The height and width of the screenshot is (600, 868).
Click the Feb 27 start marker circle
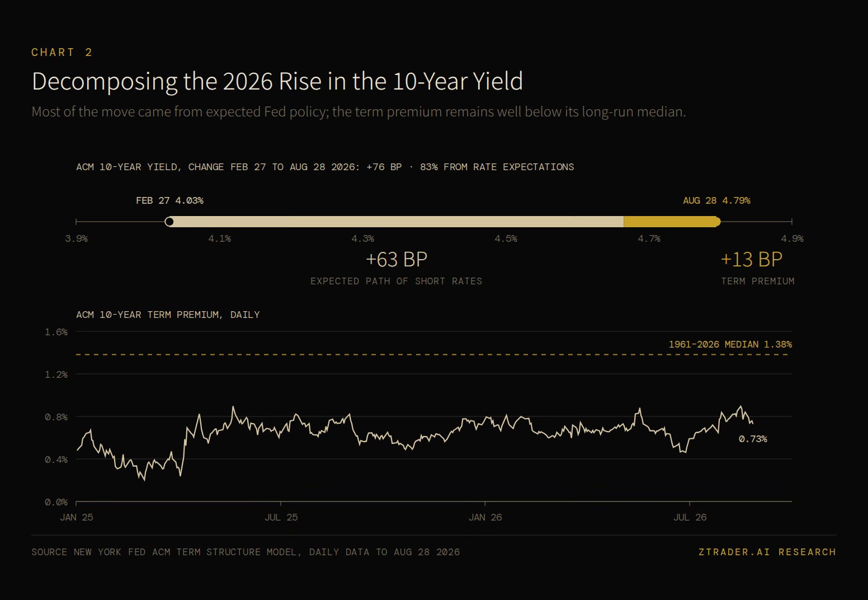tap(169, 222)
